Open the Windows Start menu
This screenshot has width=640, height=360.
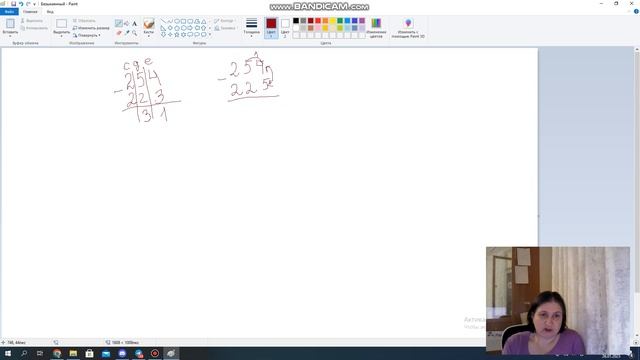click(x=8, y=353)
